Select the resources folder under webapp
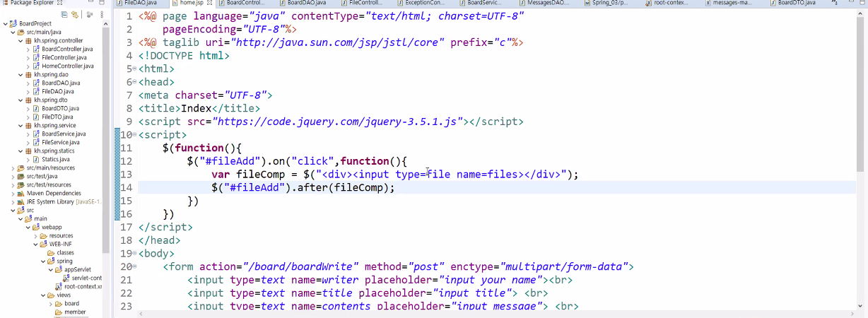This screenshot has width=868, height=318. 61,236
